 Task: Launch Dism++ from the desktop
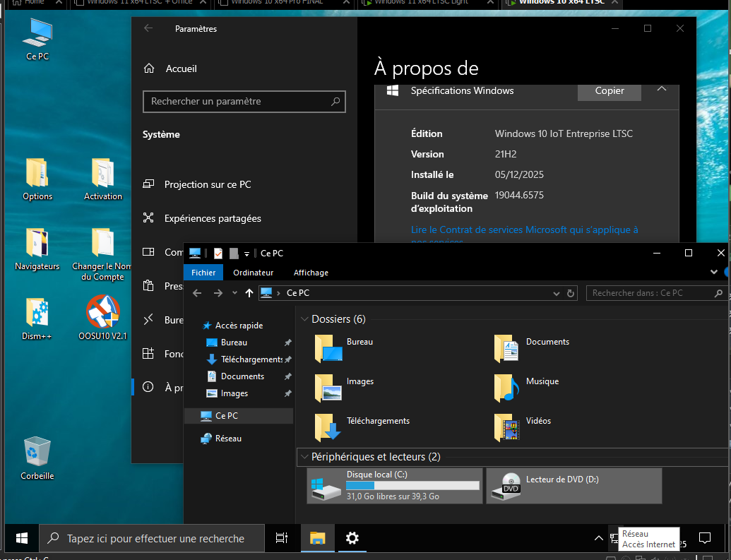pos(37,319)
